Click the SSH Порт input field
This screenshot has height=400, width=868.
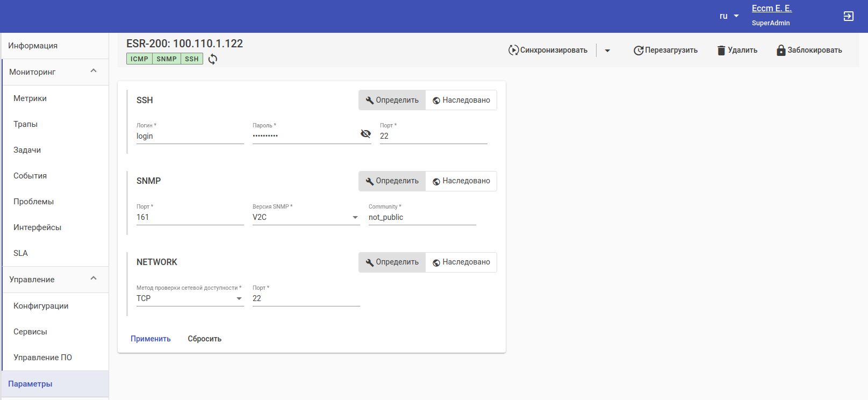[x=434, y=136]
